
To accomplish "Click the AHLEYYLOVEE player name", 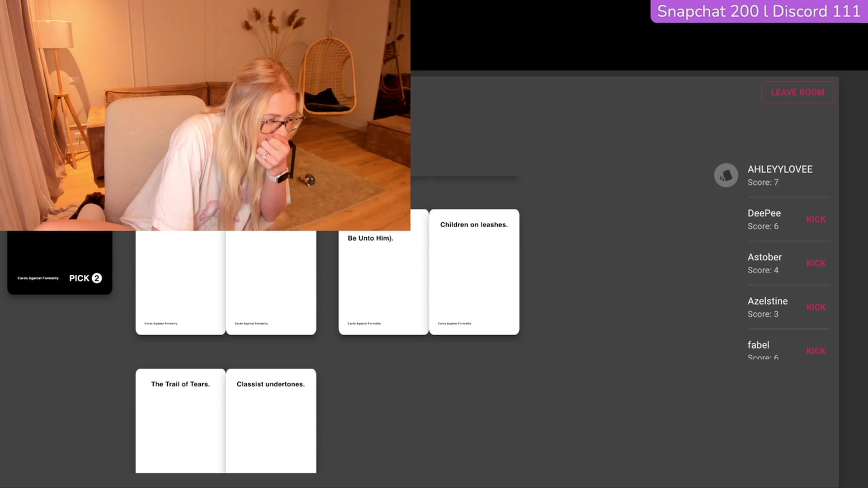I will click(x=780, y=169).
